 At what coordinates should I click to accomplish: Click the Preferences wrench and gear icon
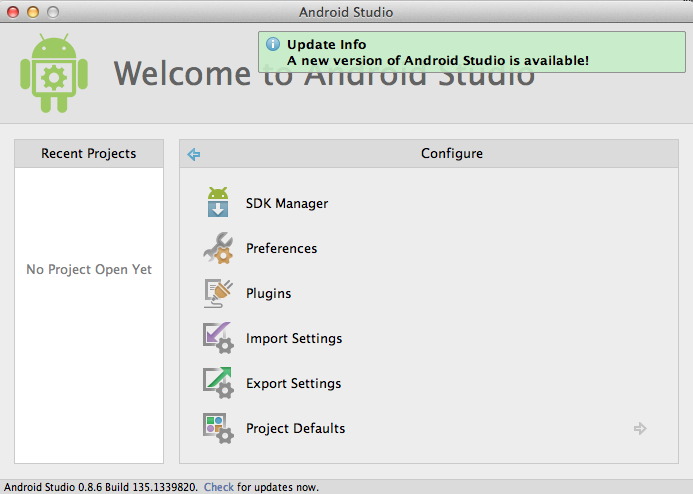218,248
